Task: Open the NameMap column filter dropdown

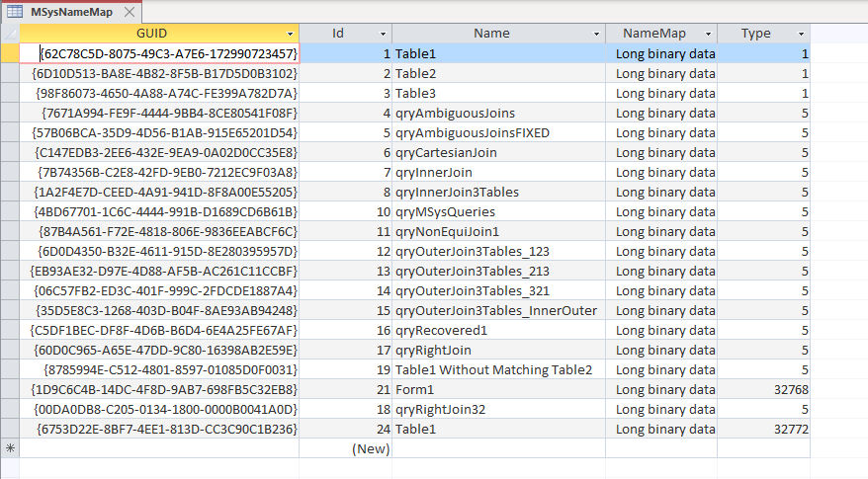Action: [x=708, y=34]
